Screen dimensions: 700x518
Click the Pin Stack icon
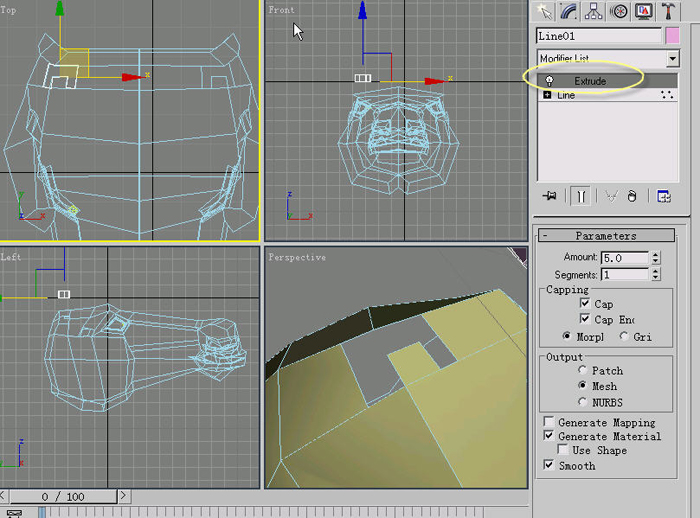(550, 196)
